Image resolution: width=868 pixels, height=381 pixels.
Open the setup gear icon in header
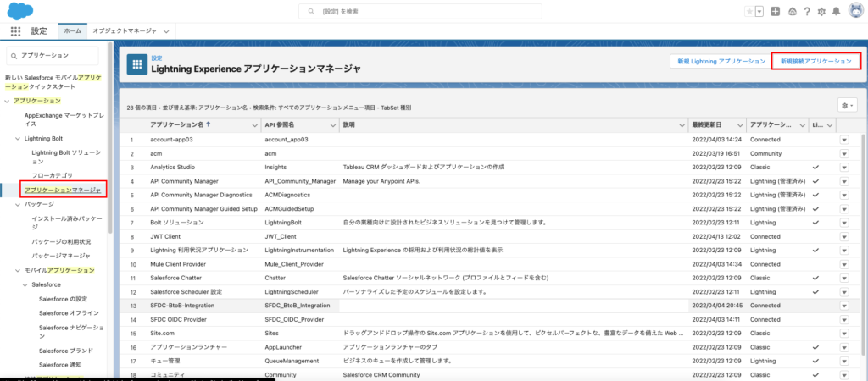(x=821, y=11)
